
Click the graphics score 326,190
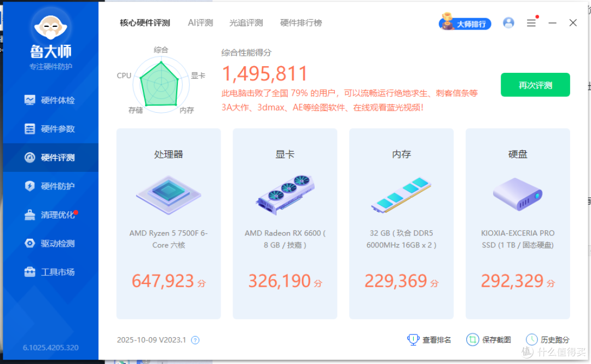coord(279,281)
